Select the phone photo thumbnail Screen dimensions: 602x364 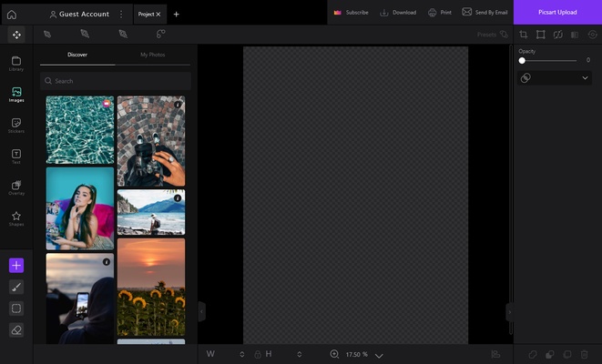[x=80, y=298]
